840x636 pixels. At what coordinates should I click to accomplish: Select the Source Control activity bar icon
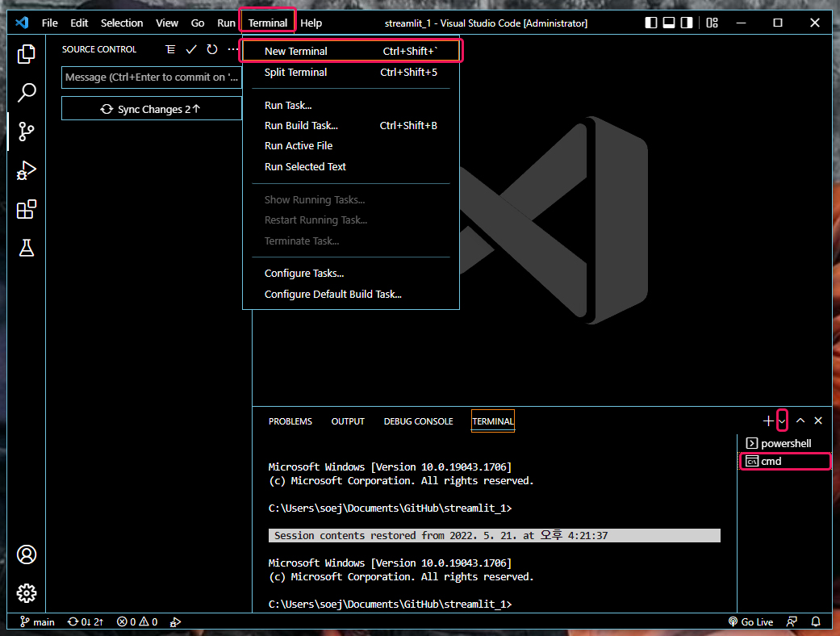pos(27,132)
